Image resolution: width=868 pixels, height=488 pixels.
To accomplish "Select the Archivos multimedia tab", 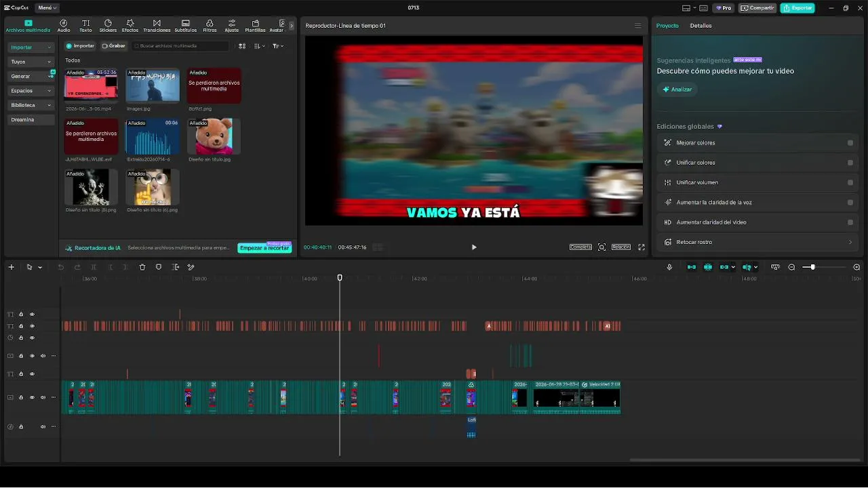I will (x=28, y=26).
